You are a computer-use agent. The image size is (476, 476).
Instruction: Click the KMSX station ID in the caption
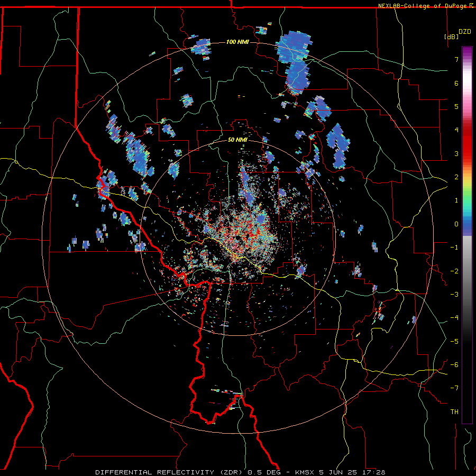(305, 472)
